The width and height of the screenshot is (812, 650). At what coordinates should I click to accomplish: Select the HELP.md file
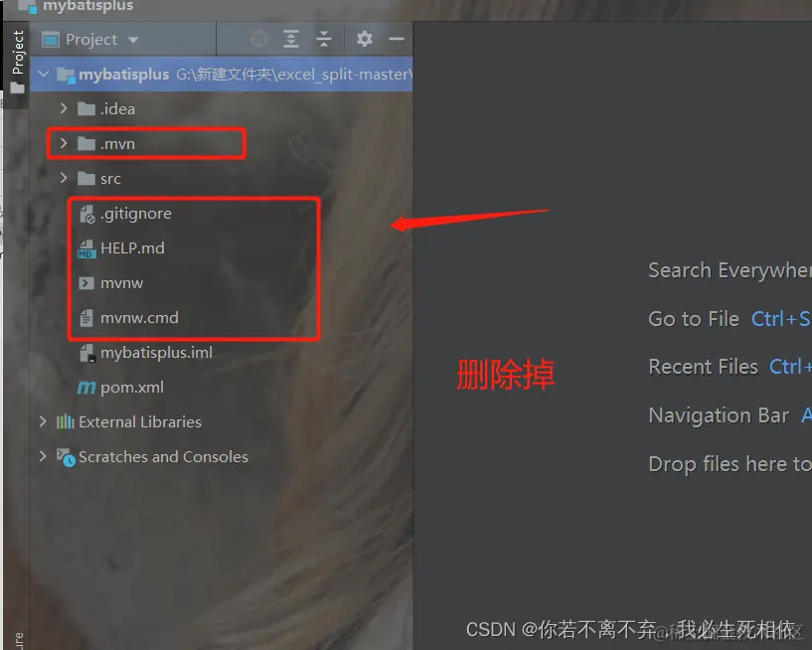pyautogui.click(x=132, y=248)
